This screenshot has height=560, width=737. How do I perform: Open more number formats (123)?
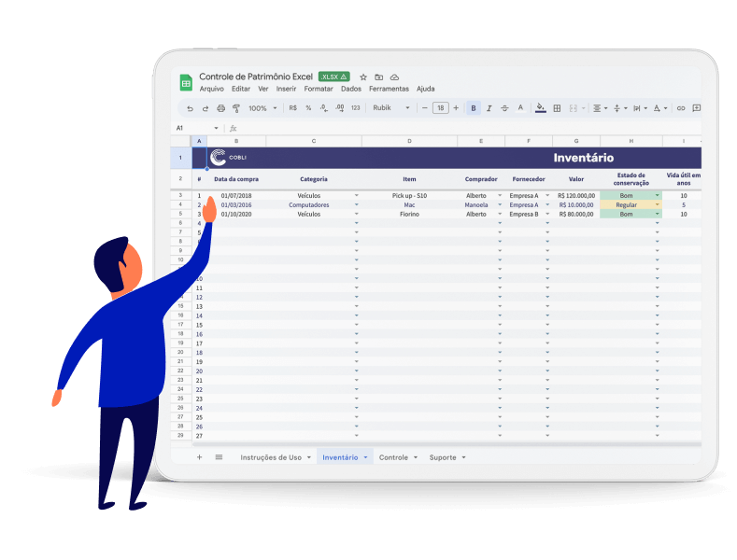(355, 108)
